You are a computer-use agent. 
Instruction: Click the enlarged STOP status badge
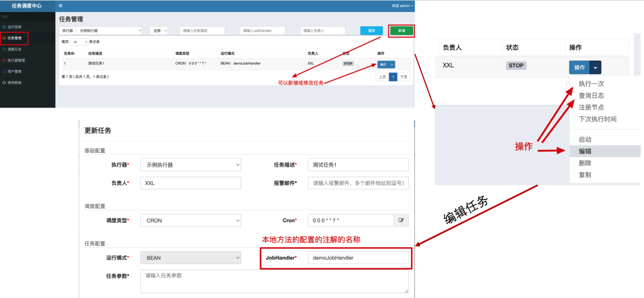516,66
